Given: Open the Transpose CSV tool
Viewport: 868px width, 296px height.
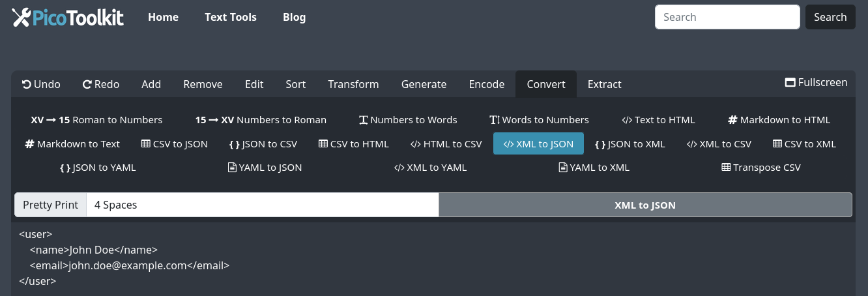Looking at the screenshot, I should pyautogui.click(x=760, y=168).
